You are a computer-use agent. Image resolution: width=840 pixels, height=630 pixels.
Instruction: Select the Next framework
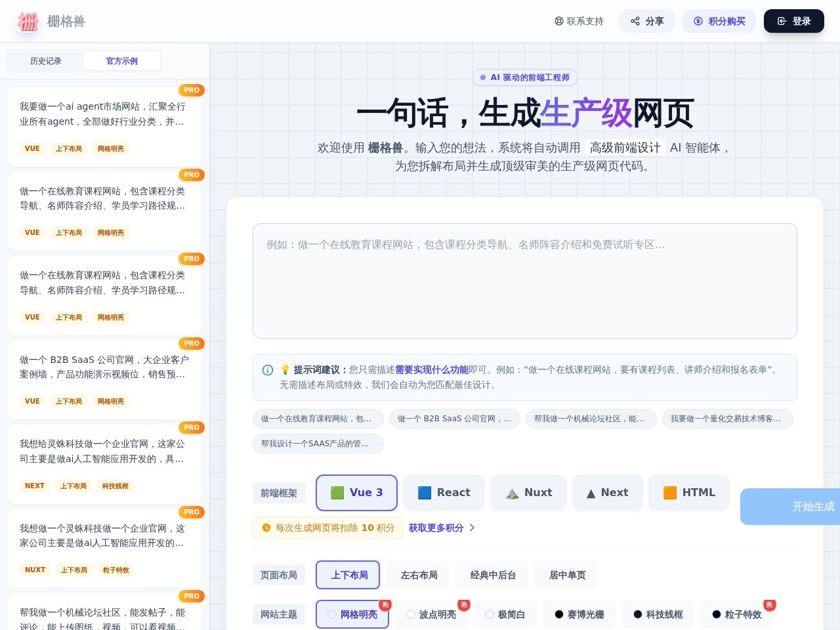click(x=608, y=493)
